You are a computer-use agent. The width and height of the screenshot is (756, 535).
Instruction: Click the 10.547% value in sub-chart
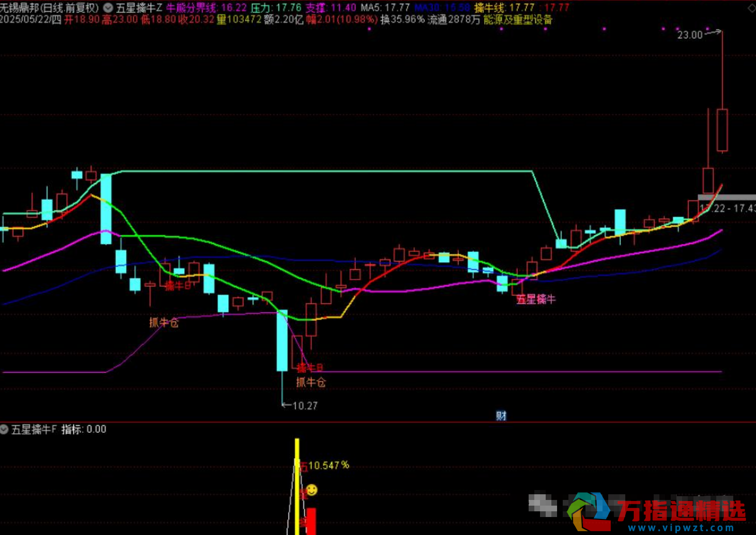328,465
